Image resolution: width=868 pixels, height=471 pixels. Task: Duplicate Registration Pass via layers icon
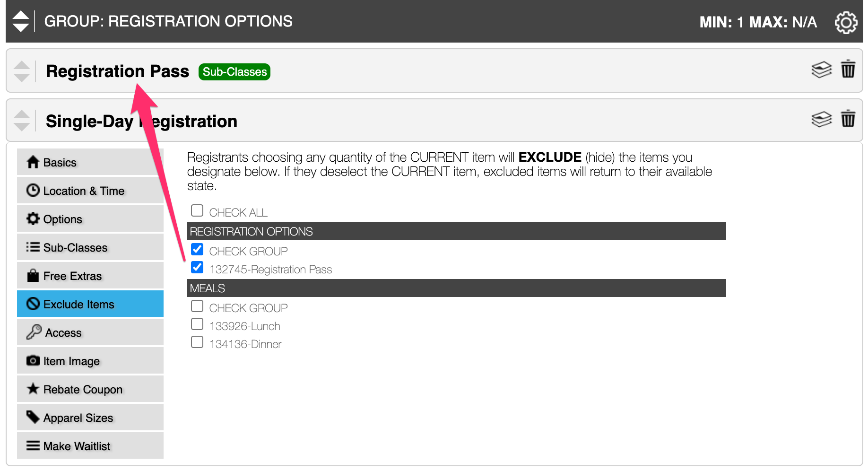click(822, 70)
